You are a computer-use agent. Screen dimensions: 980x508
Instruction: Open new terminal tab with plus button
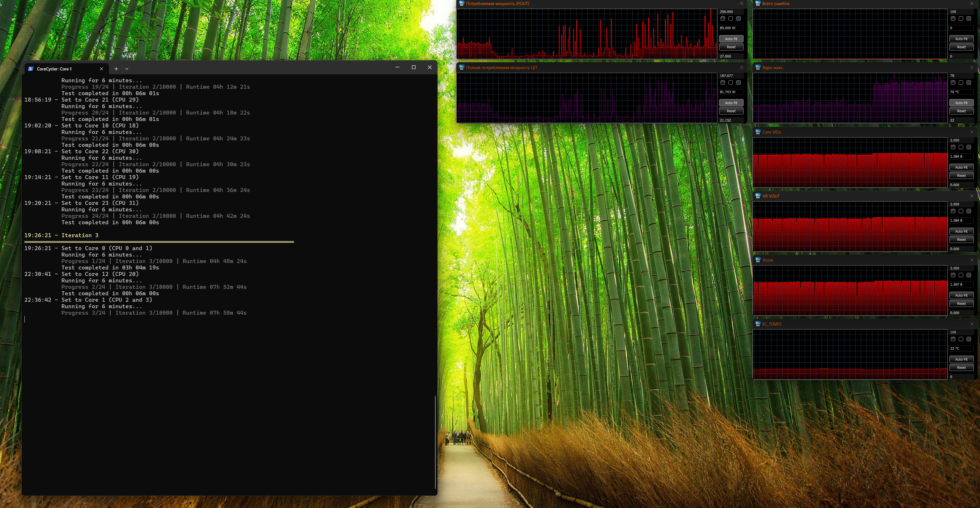point(116,69)
